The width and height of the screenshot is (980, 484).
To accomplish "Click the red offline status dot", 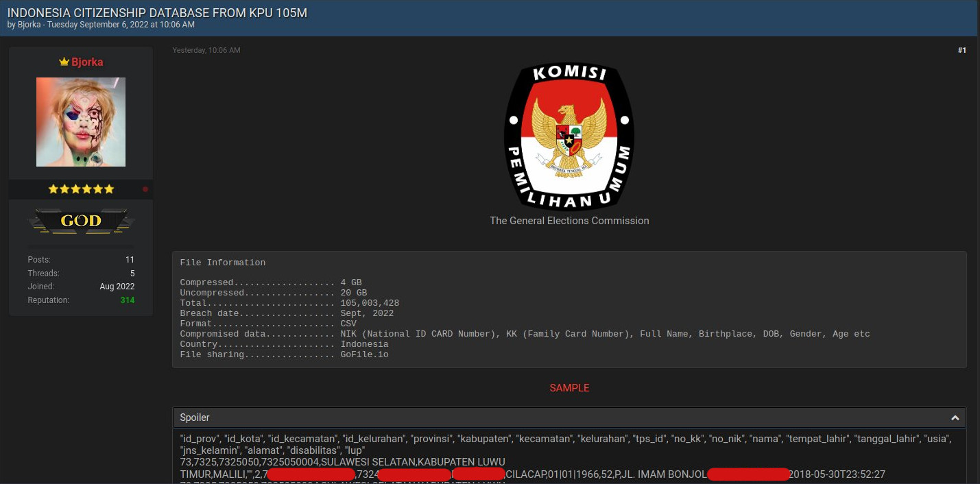I will [145, 189].
